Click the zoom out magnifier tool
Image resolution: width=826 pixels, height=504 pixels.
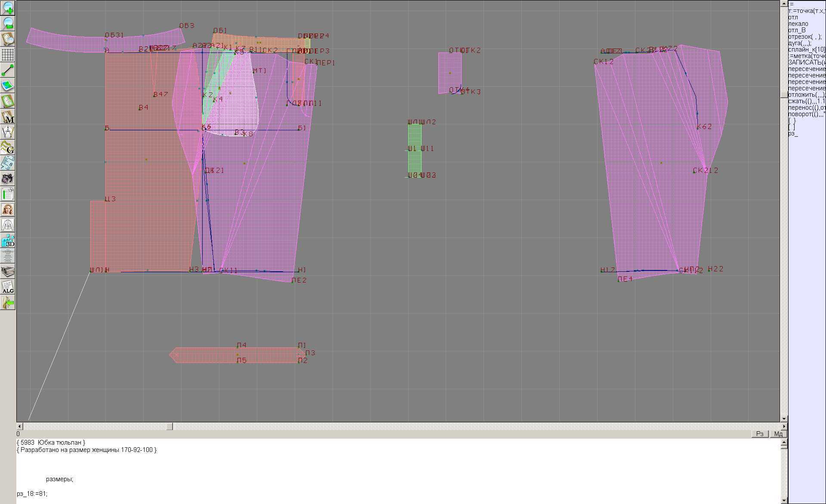8,23
